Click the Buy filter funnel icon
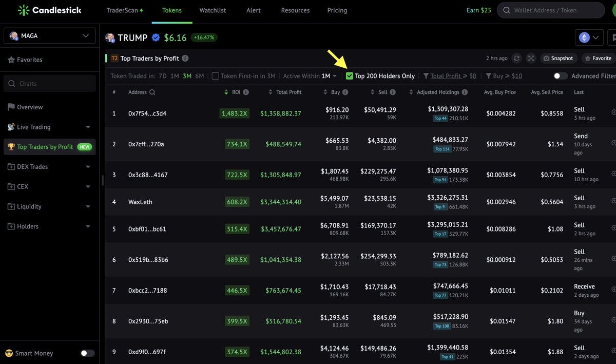The height and width of the screenshot is (364, 616). 488,76
